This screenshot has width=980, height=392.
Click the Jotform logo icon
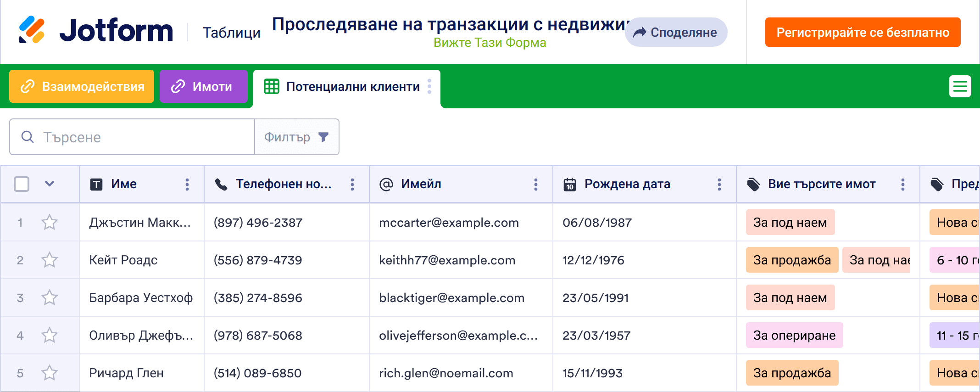click(32, 30)
